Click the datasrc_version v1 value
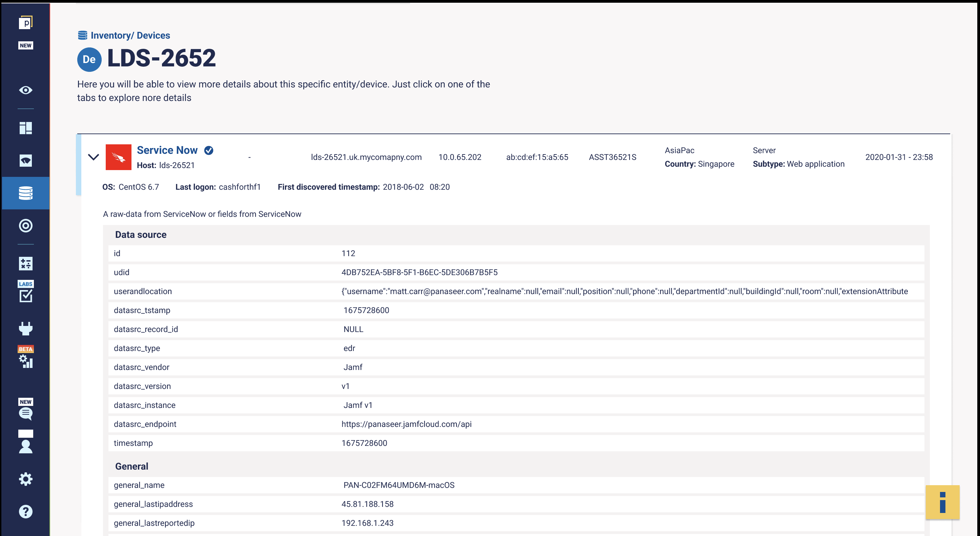This screenshot has height=536, width=980. [x=345, y=386]
